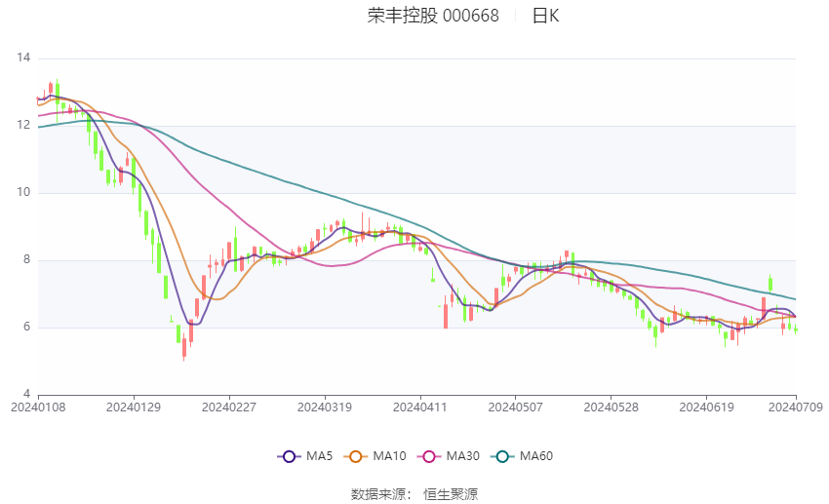Click the chart title 荣丰控股 000668
The width and height of the screenshot is (829, 504).
click(x=433, y=16)
